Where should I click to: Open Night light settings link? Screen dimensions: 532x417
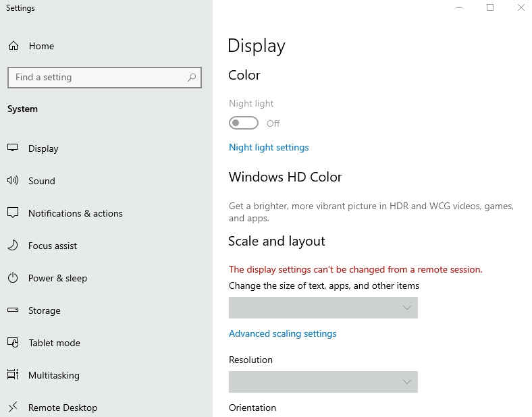click(x=269, y=147)
